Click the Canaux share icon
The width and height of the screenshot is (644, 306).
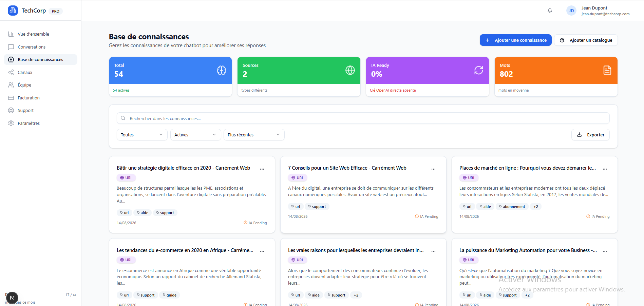pyautogui.click(x=11, y=72)
